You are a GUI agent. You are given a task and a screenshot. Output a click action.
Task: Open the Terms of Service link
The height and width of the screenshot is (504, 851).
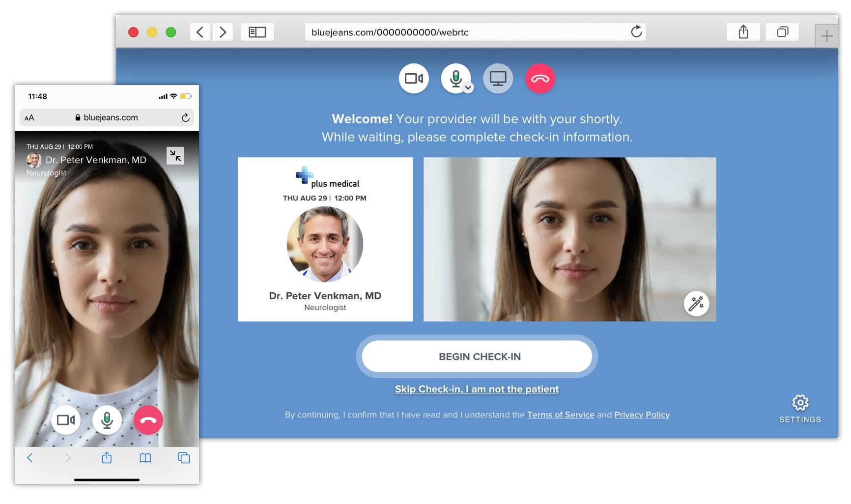(x=561, y=415)
